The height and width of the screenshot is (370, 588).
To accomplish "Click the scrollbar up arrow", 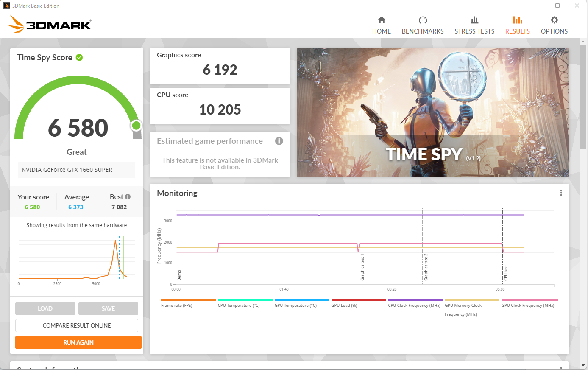I will coord(584,42).
